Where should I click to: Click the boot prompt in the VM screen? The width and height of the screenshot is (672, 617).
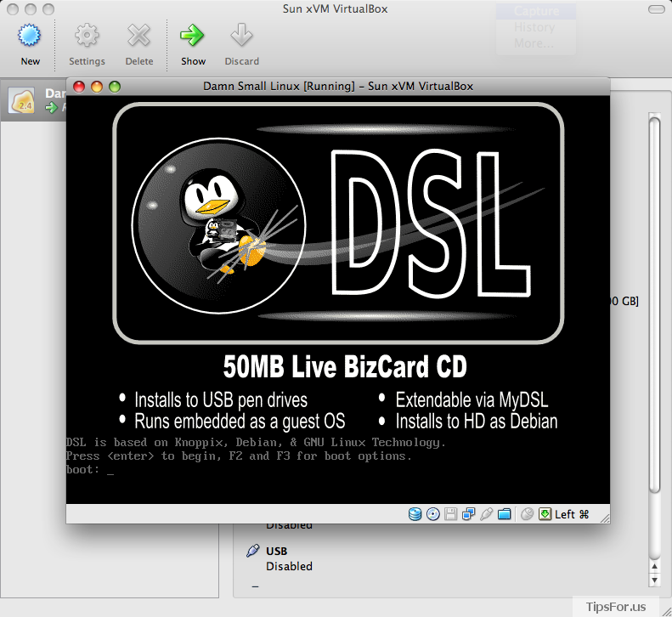[x=90, y=470]
